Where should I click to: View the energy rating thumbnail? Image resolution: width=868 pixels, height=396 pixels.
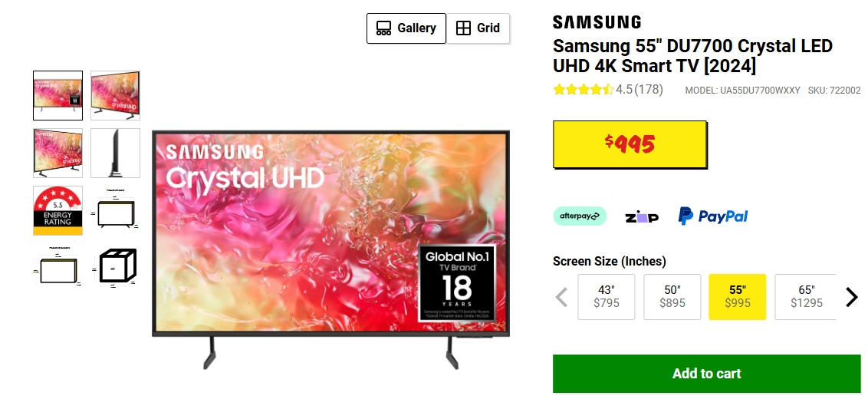point(58,210)
